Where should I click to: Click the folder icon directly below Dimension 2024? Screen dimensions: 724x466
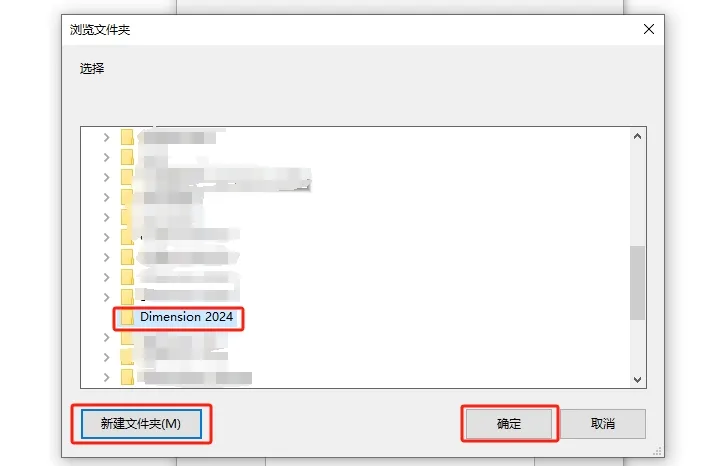[127, 338]
